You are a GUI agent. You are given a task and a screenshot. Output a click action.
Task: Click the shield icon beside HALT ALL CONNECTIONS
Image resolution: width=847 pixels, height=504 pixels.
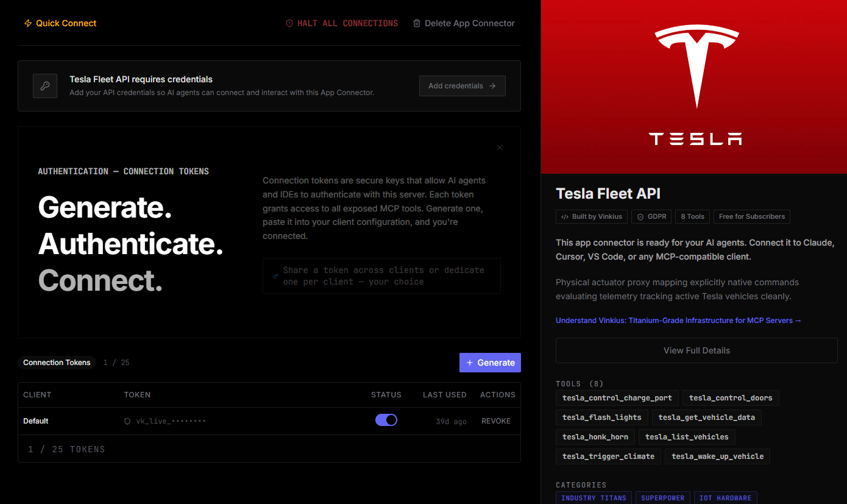289,23
